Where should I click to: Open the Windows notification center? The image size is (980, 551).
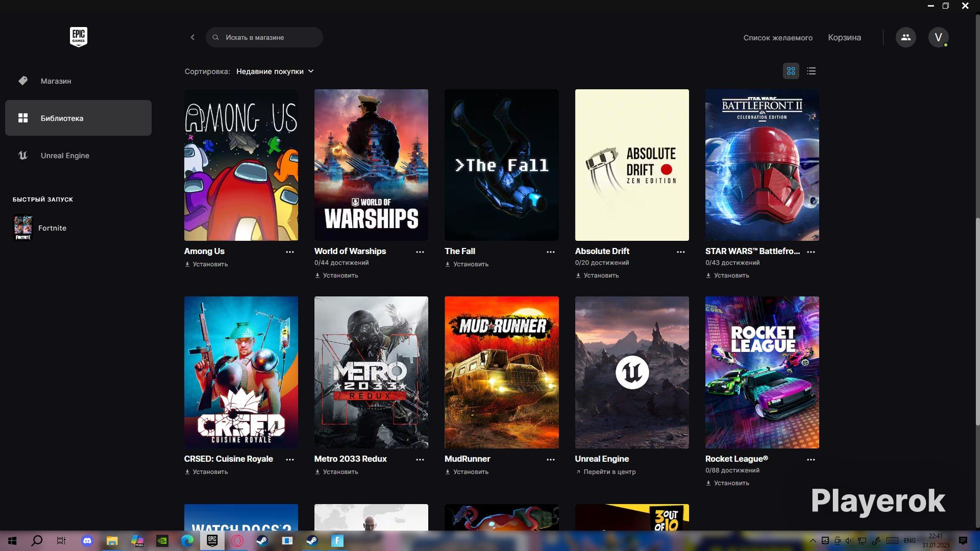tap(963, 541)
